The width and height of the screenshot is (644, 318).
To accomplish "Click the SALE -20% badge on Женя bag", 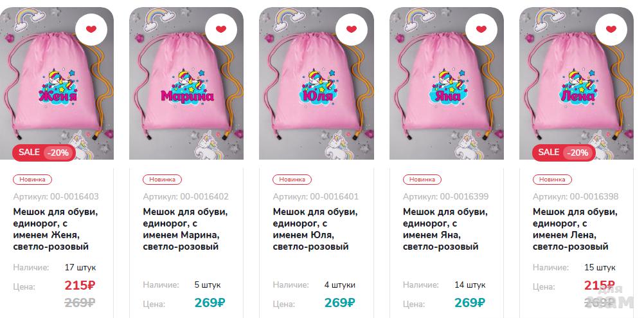I will pyautogui.click(x=44, y=153).
